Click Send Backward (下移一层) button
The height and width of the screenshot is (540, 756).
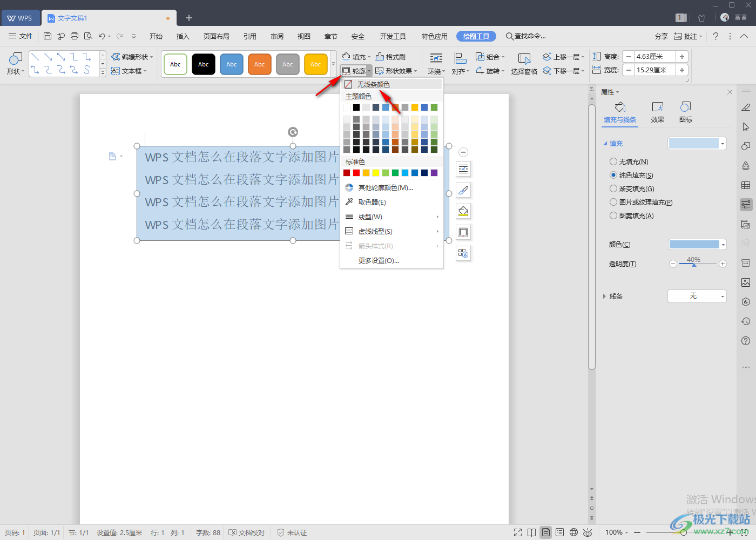click(x=563, y=71)
